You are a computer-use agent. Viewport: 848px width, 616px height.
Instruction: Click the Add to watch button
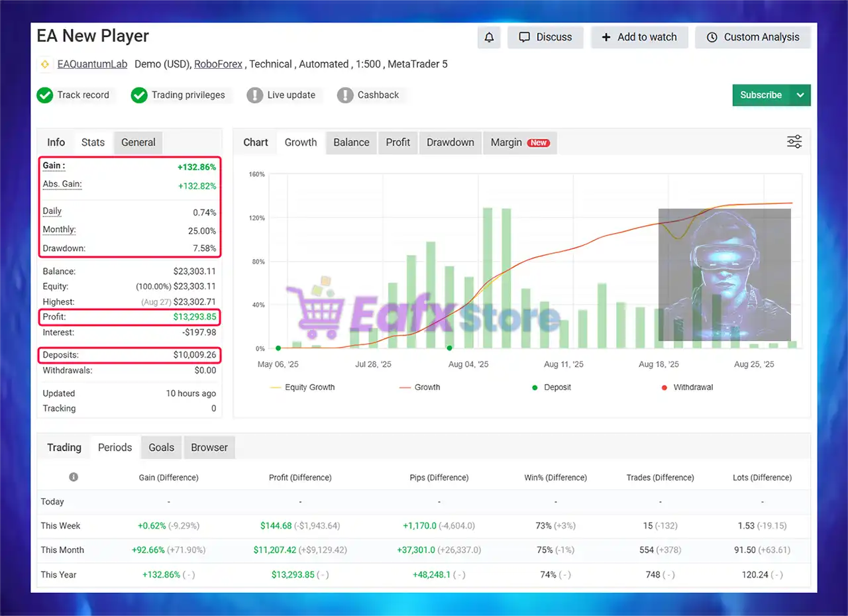pos(639,37)
